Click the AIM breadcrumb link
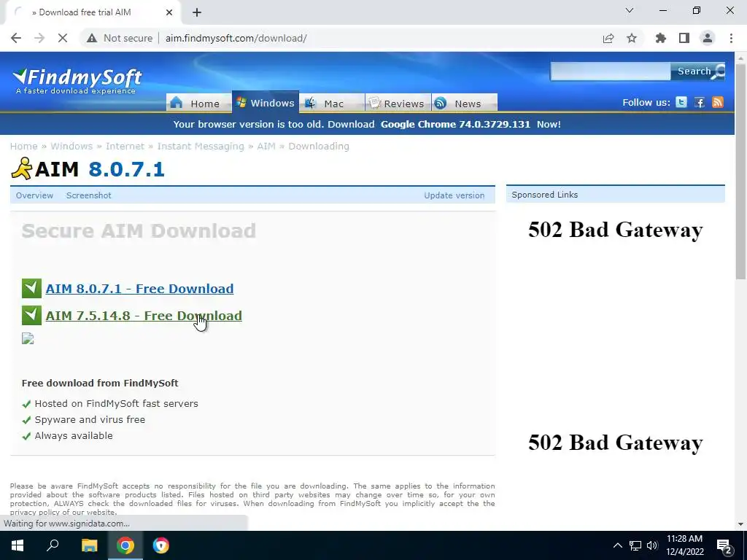 pyautogui.click(x=266, y=146)
